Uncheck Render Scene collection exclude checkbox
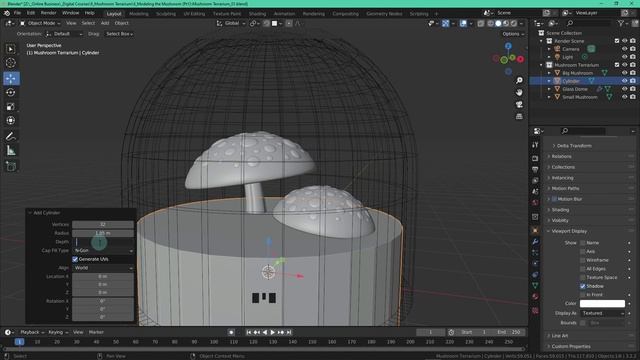The image size is (640, 360). click(617, 41)
